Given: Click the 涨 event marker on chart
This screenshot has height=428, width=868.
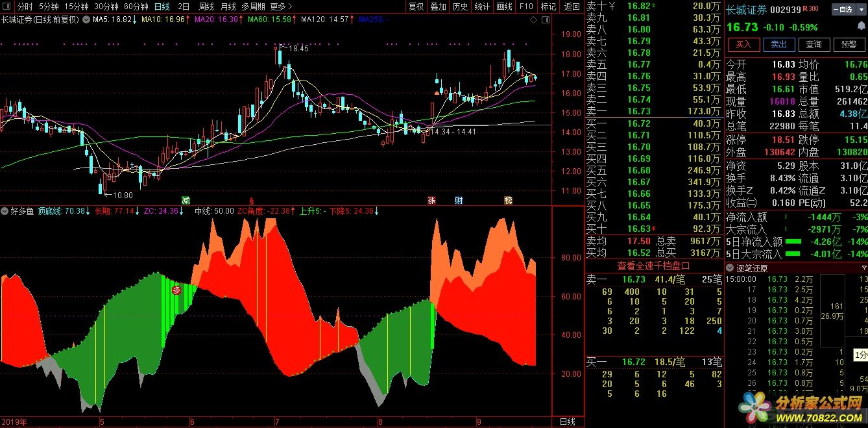Looking at the screenshot, I should pos(431,200).
